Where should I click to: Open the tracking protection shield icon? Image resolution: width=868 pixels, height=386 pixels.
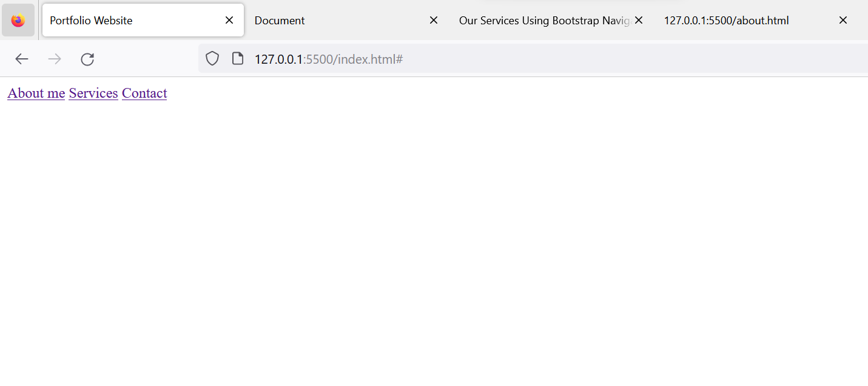(x=212, y=59)
